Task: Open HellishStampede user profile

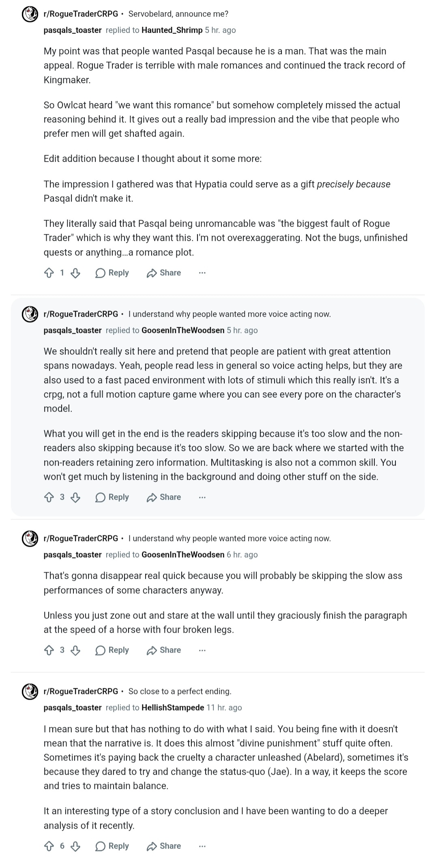Action: tap(173, 708)
